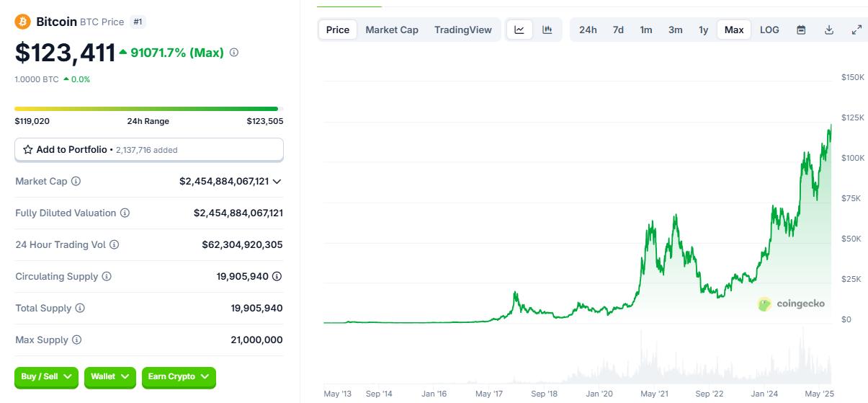This screenshot has height=403, width=868.
Task: Open the Buy / Sell dropdown
Action: [x=46, y=377]
